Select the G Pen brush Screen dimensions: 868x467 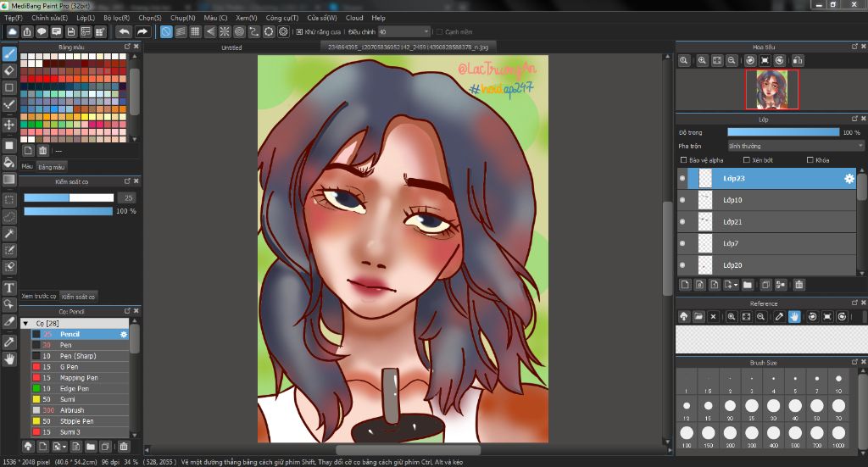(80, 367)
